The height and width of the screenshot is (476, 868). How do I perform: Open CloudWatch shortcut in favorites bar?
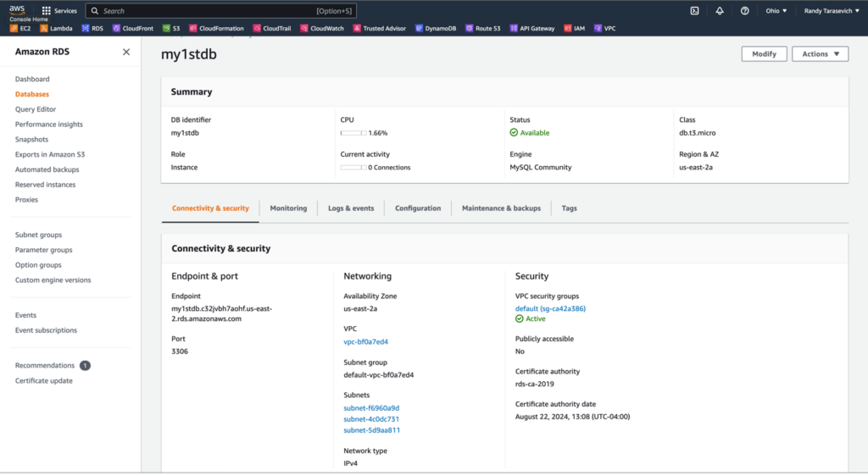click(322, 28)
